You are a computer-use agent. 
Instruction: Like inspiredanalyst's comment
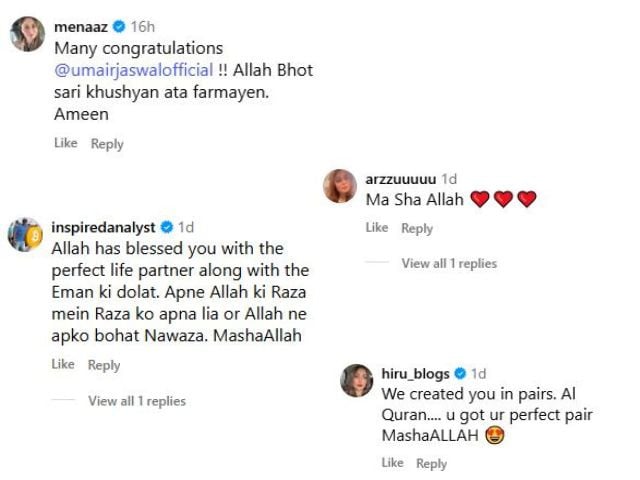pos(63,365)
